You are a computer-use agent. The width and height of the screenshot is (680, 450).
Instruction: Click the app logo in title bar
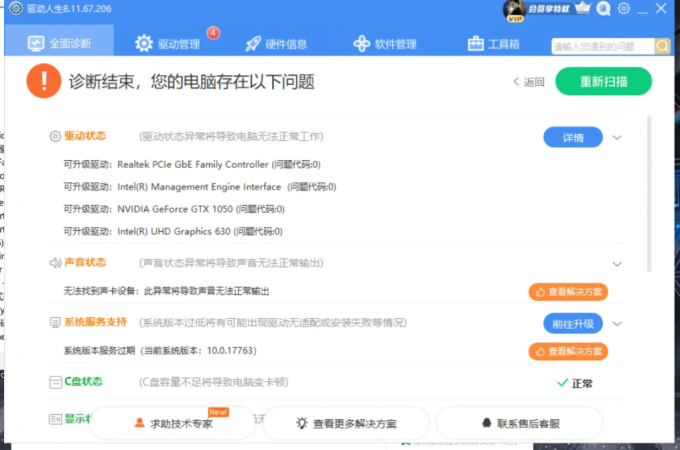point(16,8)
